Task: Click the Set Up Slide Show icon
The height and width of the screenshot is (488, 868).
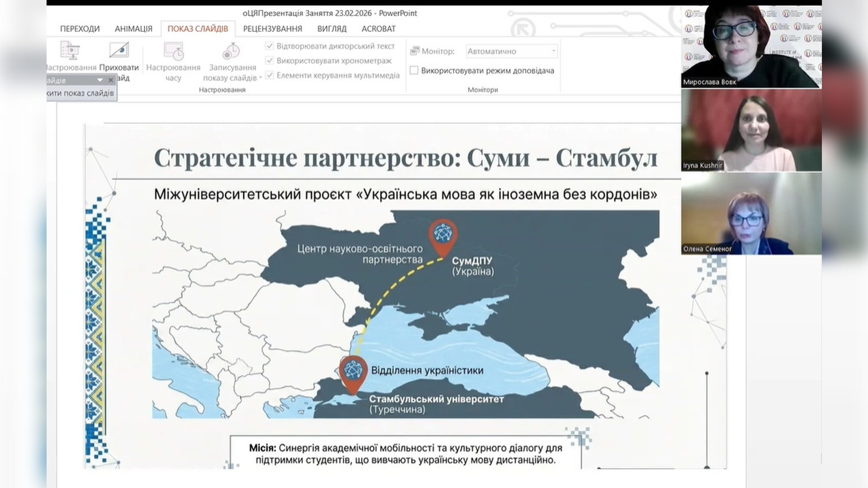Action: (x=70, y=50)
